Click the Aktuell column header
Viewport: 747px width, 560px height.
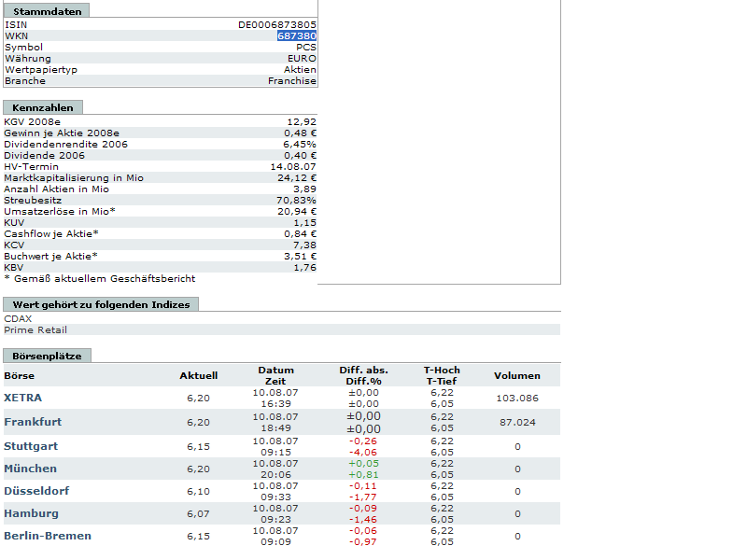(x=198, y=375)
